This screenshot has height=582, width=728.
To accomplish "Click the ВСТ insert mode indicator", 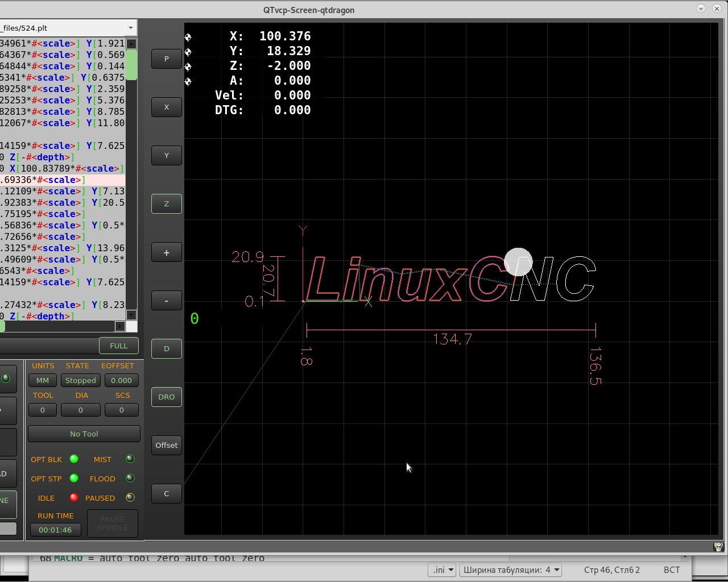I will click(672, 569).
